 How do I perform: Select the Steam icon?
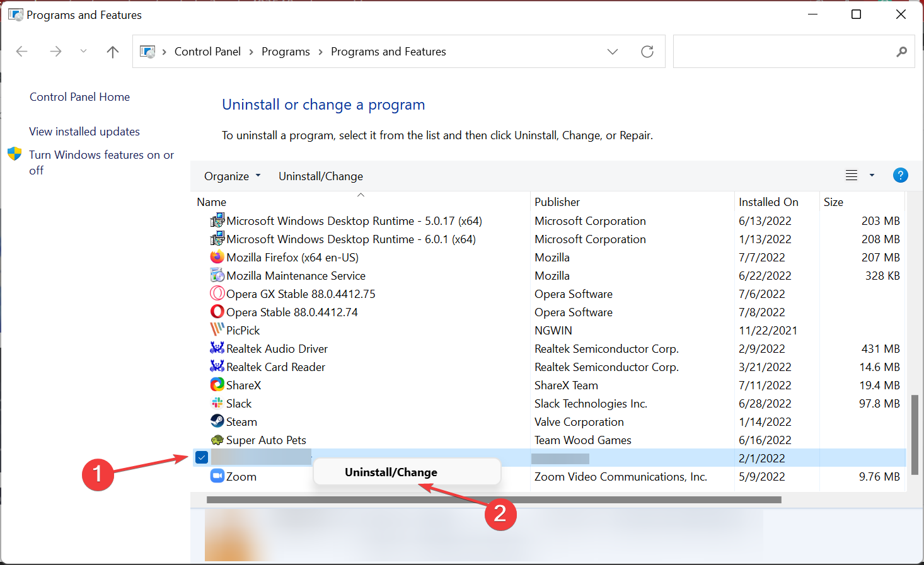pyautogui.click(x=217, y=421)
